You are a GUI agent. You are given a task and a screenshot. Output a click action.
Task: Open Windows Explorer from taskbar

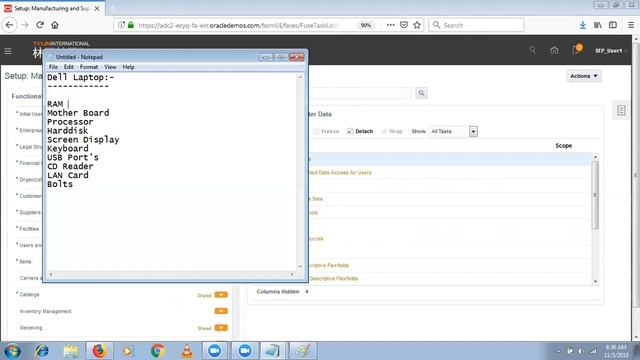(x=71, y=351)
